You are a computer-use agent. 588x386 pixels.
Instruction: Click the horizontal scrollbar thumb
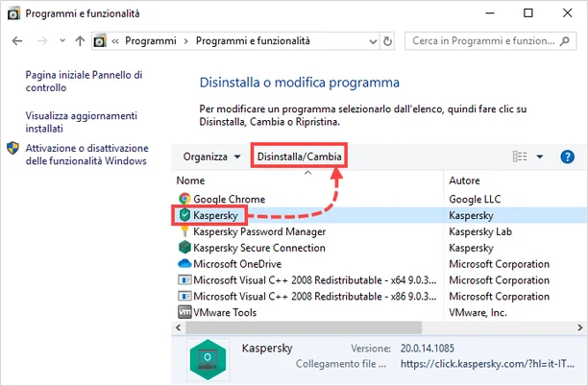tap(304, 328)
